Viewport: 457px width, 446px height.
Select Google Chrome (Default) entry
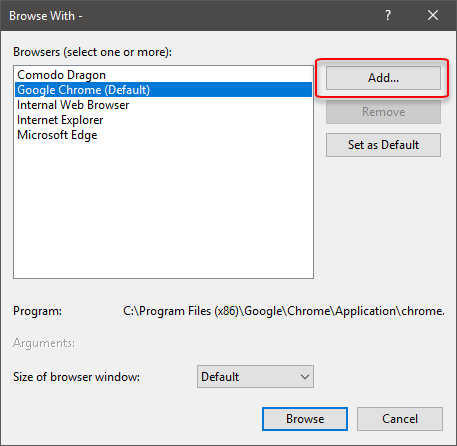pos(163,90)
